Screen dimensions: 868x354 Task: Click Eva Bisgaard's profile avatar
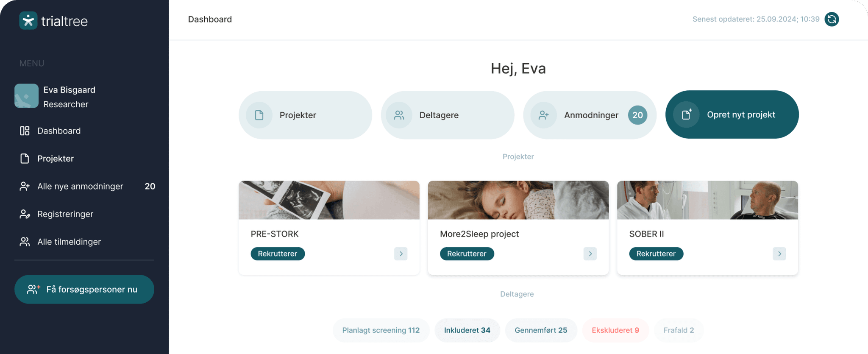tap(26, 96)
